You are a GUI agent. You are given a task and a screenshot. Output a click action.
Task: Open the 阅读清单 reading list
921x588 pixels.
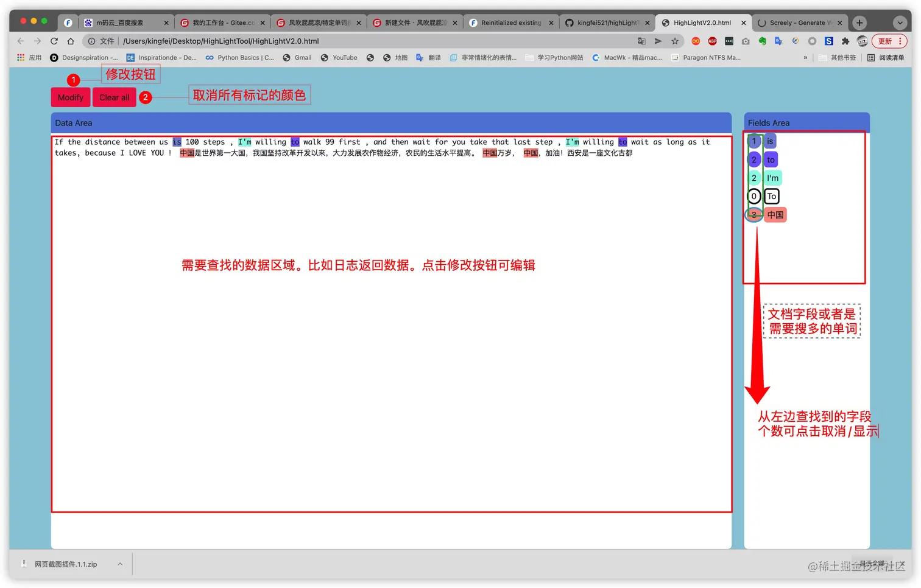(x=886, y=58)
